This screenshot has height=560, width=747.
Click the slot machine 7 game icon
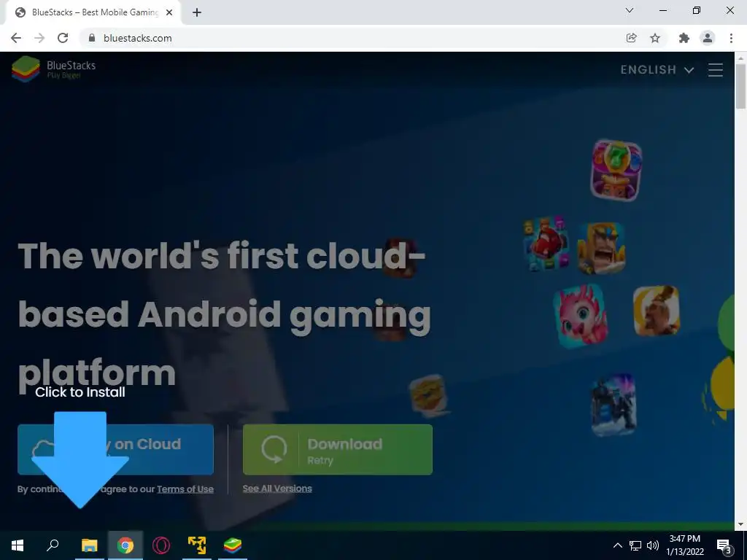[616, 170]
